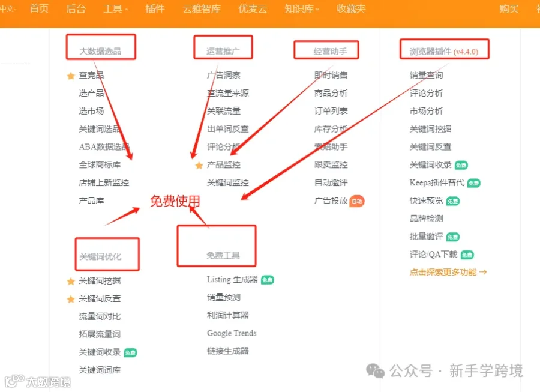Viewport: 540px width, 392px height.
Task: Click the star icon beside 关键词挖掘
Action: tap(71, 281)
